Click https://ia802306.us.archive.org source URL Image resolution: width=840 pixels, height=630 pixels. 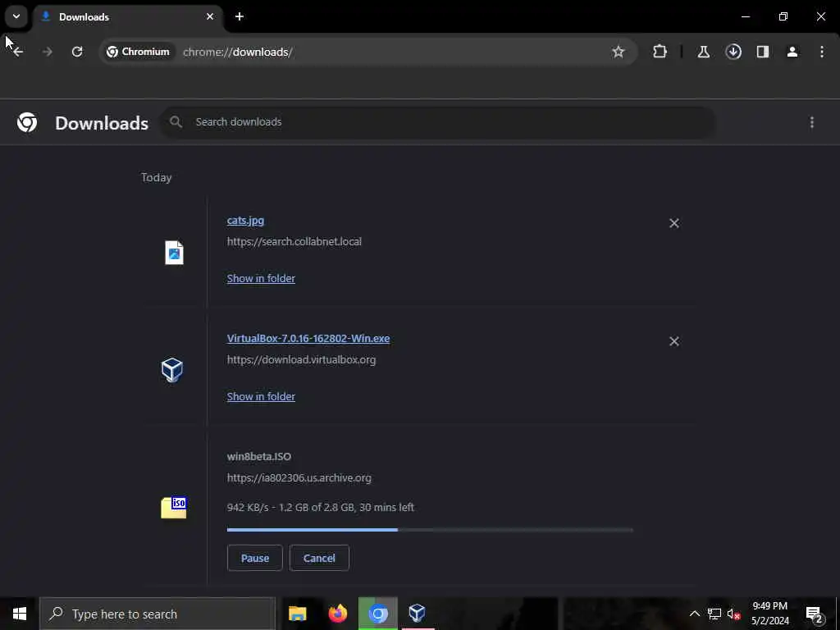click(299, 478)
